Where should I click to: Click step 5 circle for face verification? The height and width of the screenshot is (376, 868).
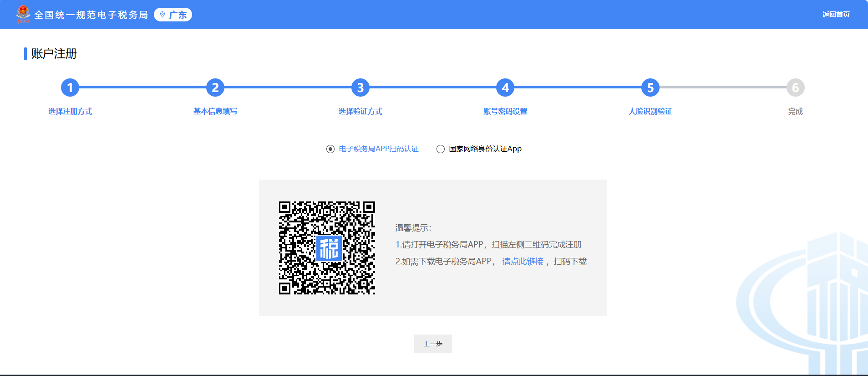[650, 88]
